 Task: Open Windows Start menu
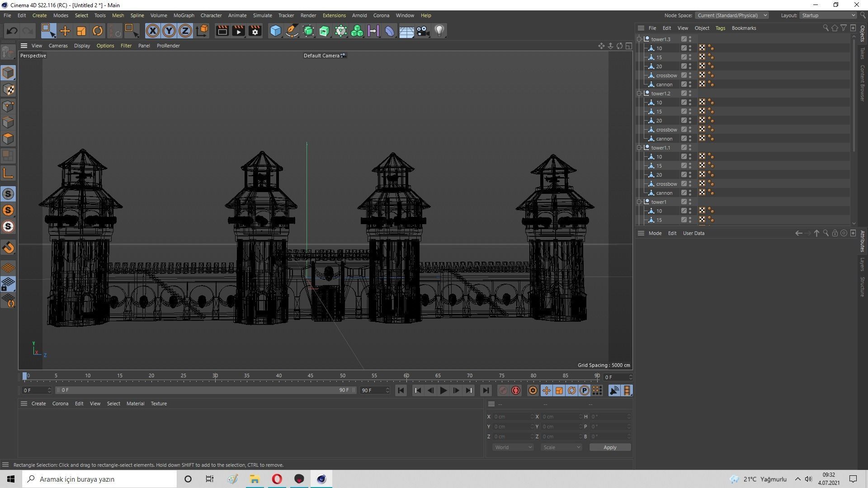tap(11, 479)
